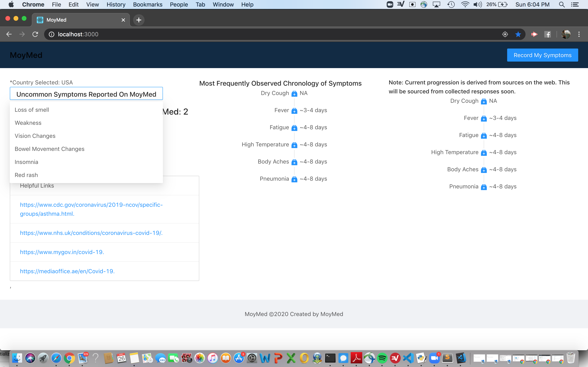Screen dimensions: 588x367
Task: Open the Chrome three-dot menu
Action: [579, 34]
